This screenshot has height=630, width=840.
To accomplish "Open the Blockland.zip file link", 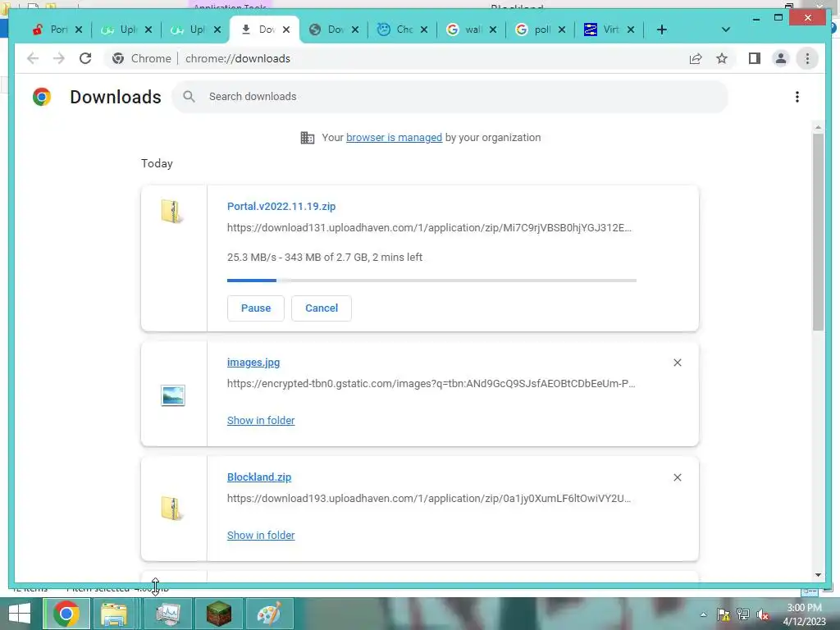I will point(259,477).
